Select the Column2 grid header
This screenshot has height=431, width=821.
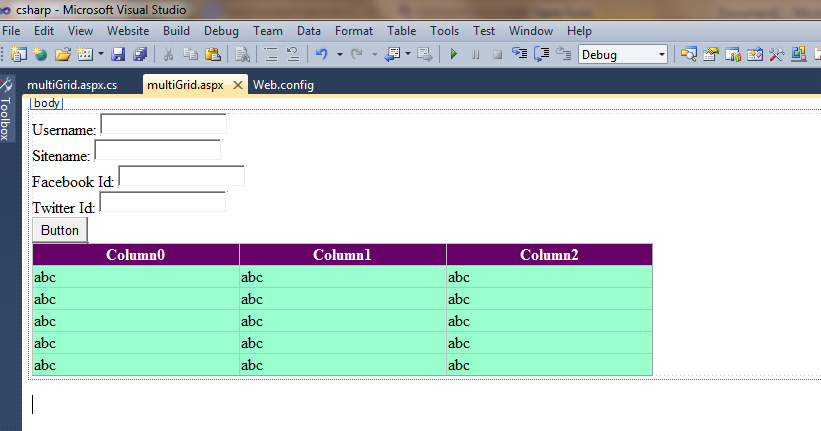[x=549, y=255]
